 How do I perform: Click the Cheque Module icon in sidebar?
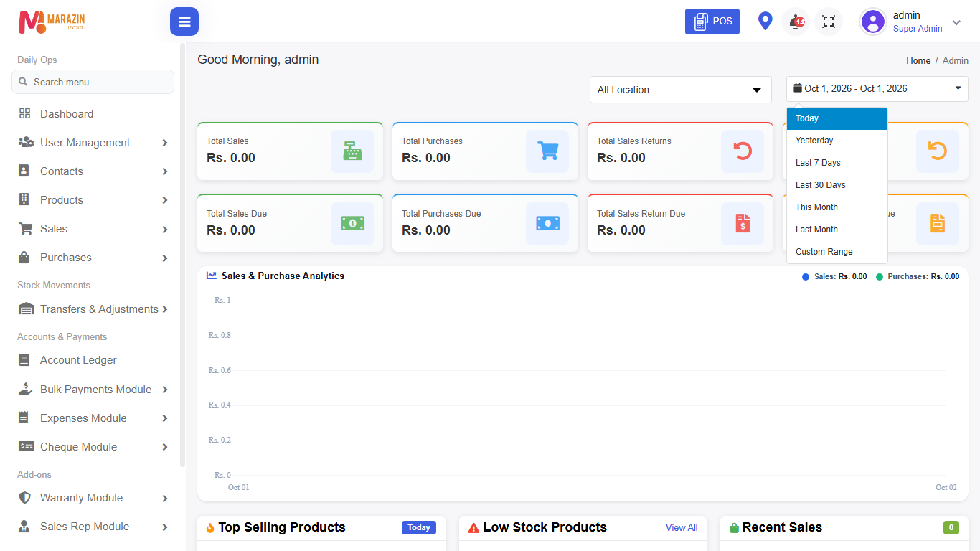point(26,447)
